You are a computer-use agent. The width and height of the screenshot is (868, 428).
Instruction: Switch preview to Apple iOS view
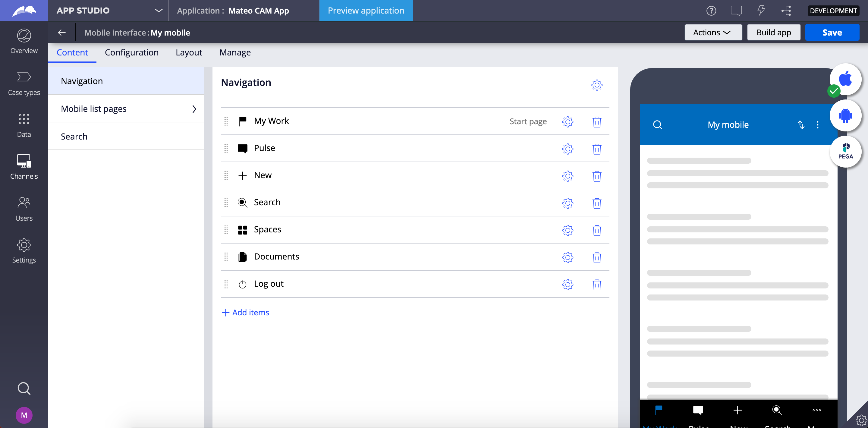846,79
